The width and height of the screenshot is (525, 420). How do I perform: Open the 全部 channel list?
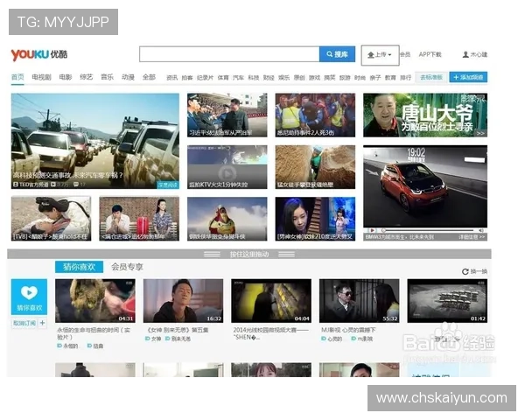(149, 77)
